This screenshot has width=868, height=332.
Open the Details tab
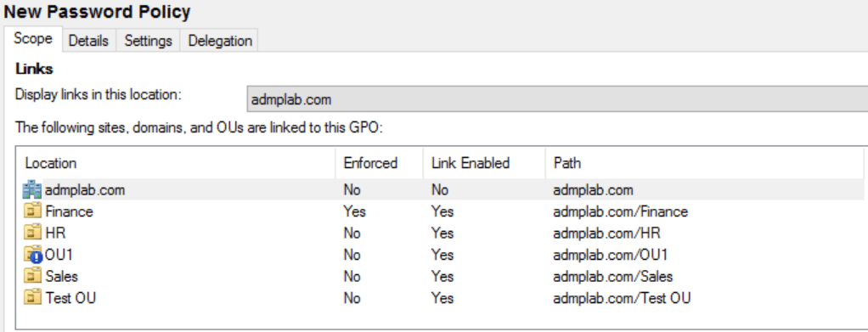[x=88, y=41]
